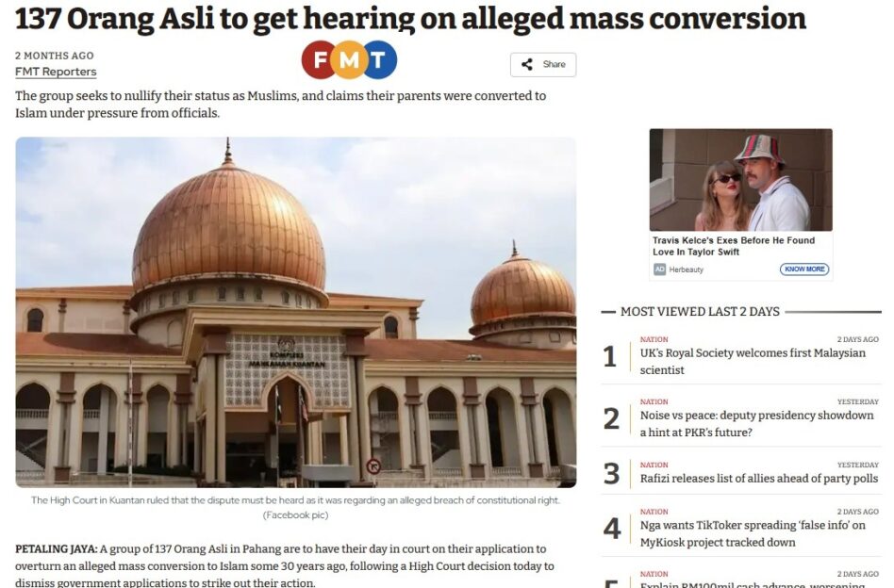Viewport: 894px width, 588px height.
Task: Click the Nation tag above MyKiosk story
Action: coord(654,511)
